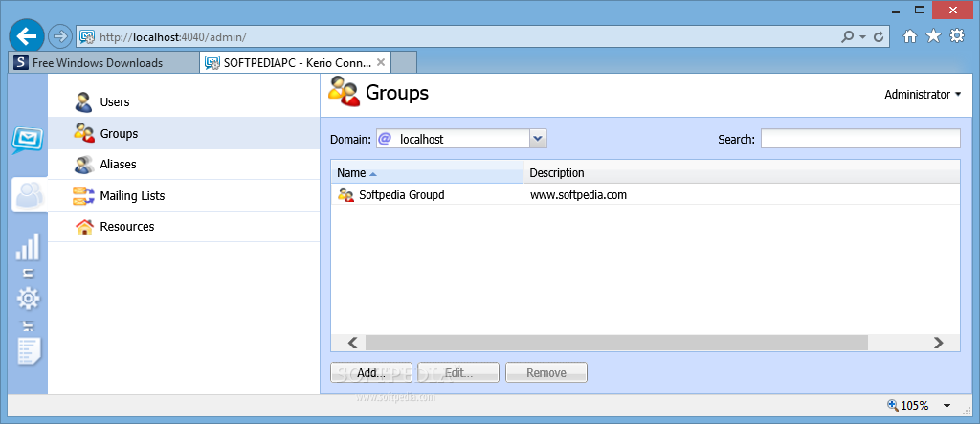The image size is (980, 424).
Task: Click the Add... button
Action: click(371, 372)
